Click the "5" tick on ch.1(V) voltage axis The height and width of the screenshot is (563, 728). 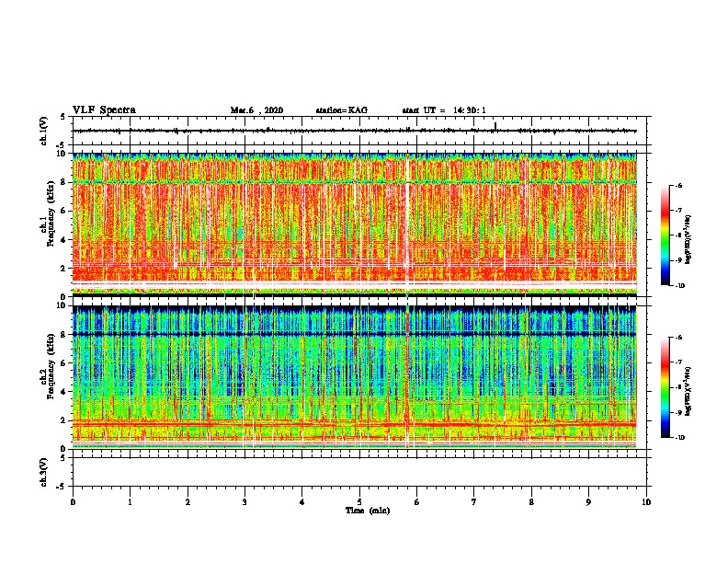[x=63, y=117]
